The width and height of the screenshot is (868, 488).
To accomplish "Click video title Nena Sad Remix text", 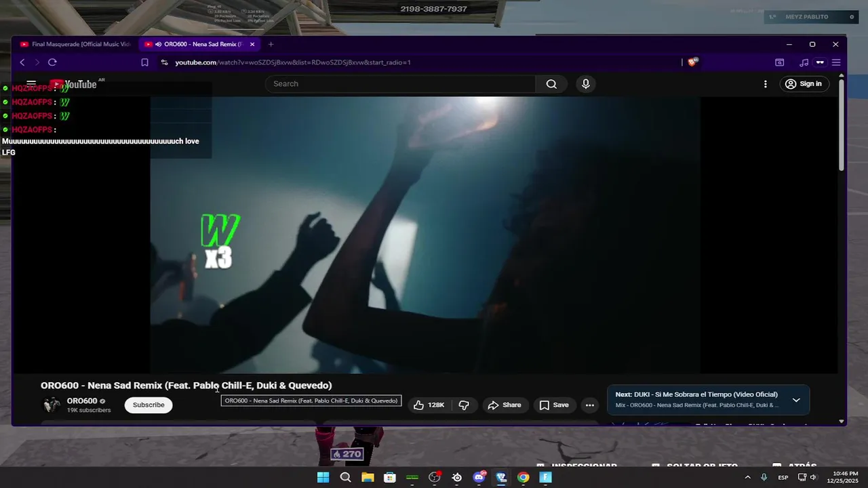I will click(x=186, y=385).
